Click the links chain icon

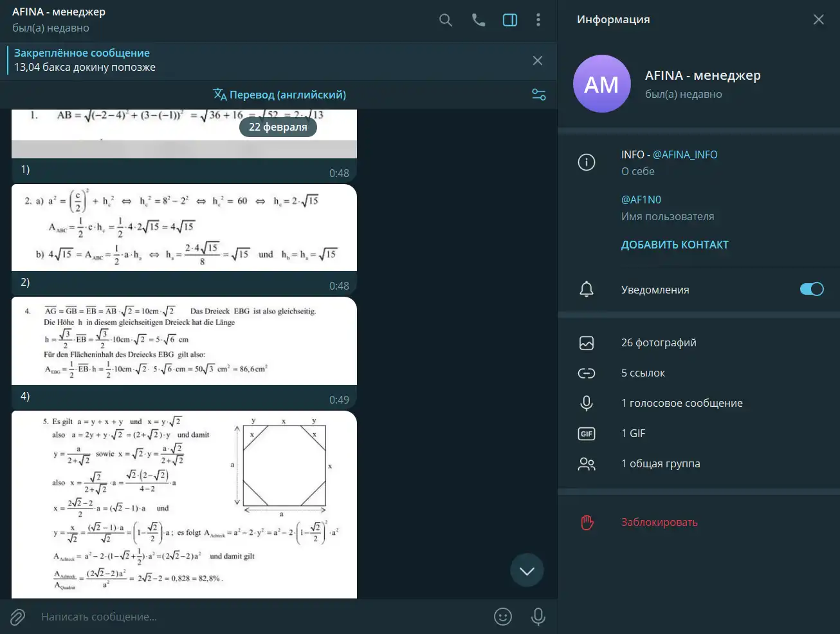587,373
